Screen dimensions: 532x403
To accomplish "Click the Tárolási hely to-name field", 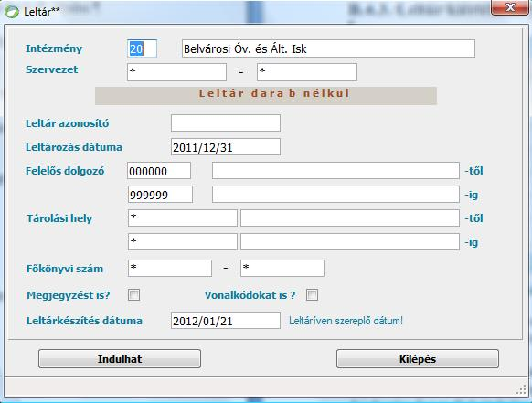I will [x=350, y=242].
